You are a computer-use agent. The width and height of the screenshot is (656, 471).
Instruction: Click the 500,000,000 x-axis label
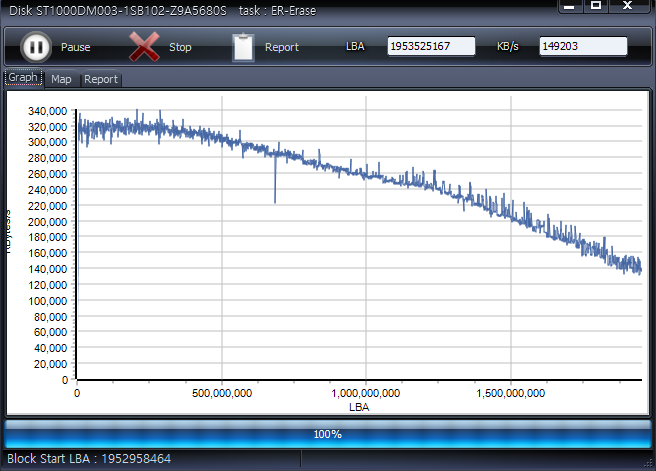tap(222, 393)
